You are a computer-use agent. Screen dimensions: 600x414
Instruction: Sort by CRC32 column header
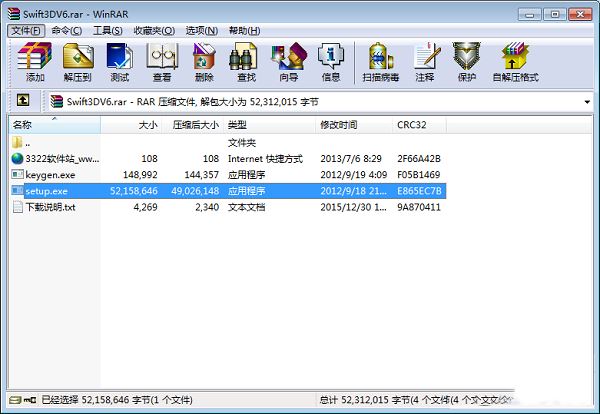tap(419, 125)
